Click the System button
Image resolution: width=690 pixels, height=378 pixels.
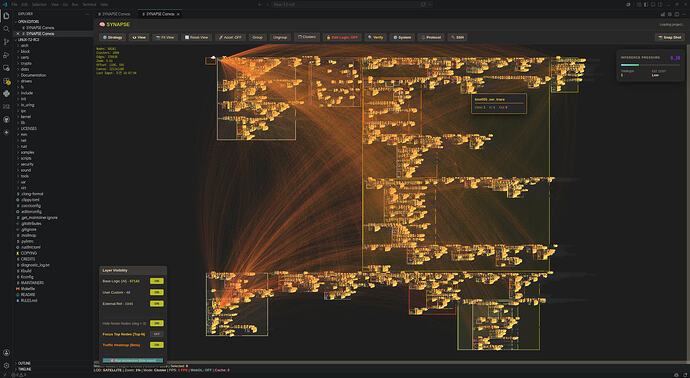402,37
